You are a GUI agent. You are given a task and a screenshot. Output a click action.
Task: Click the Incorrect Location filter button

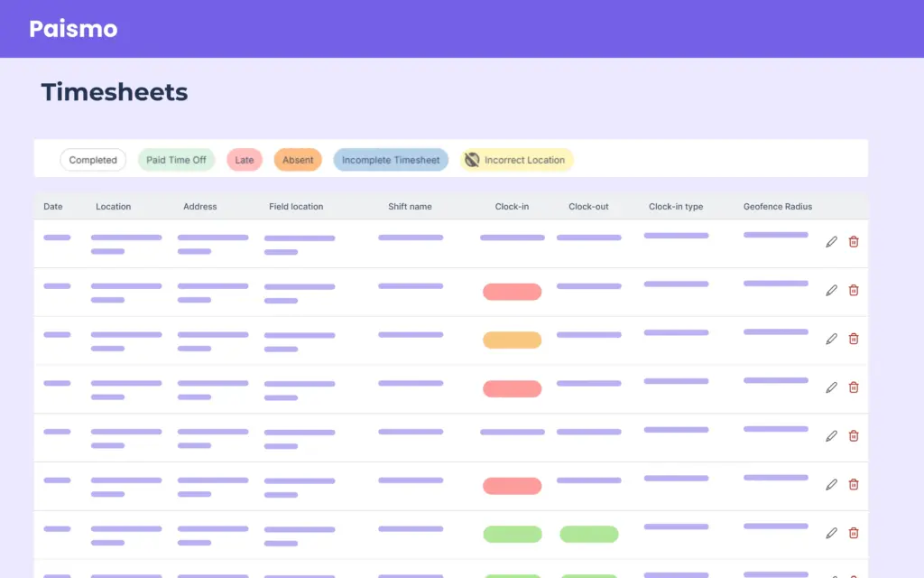(515, 160)
